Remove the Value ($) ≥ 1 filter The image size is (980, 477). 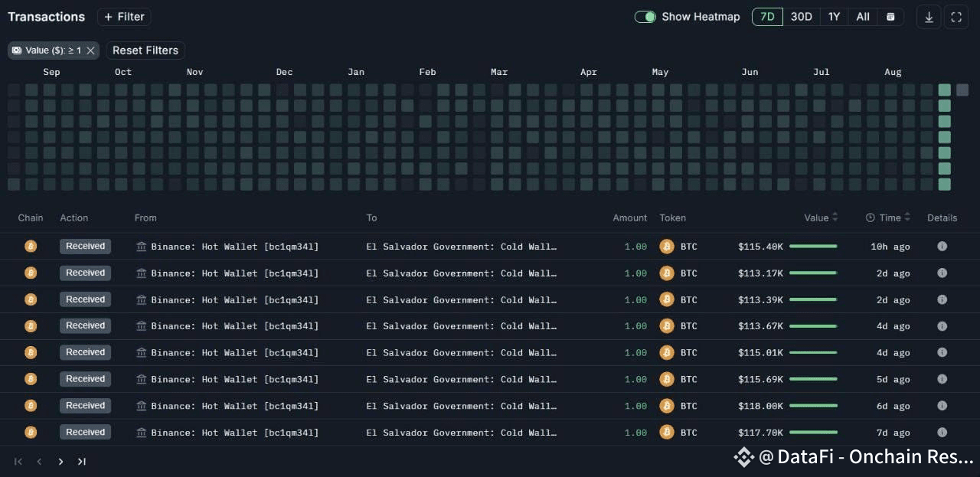tap(90, 51)
